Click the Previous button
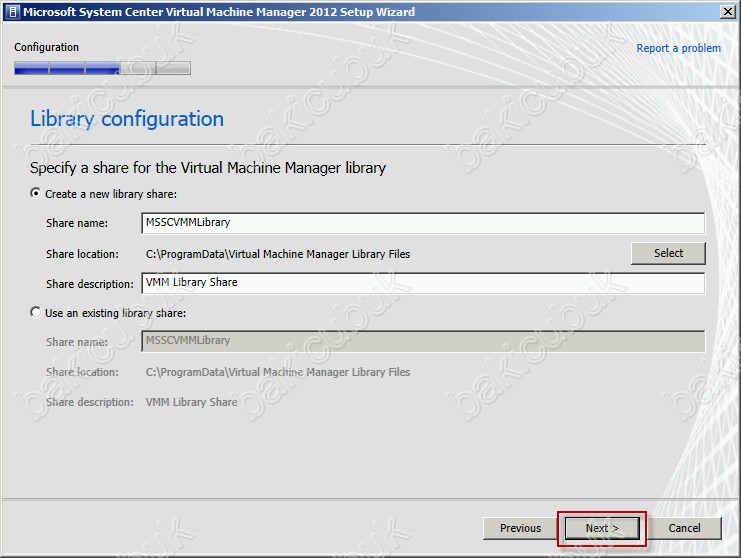 520,528
